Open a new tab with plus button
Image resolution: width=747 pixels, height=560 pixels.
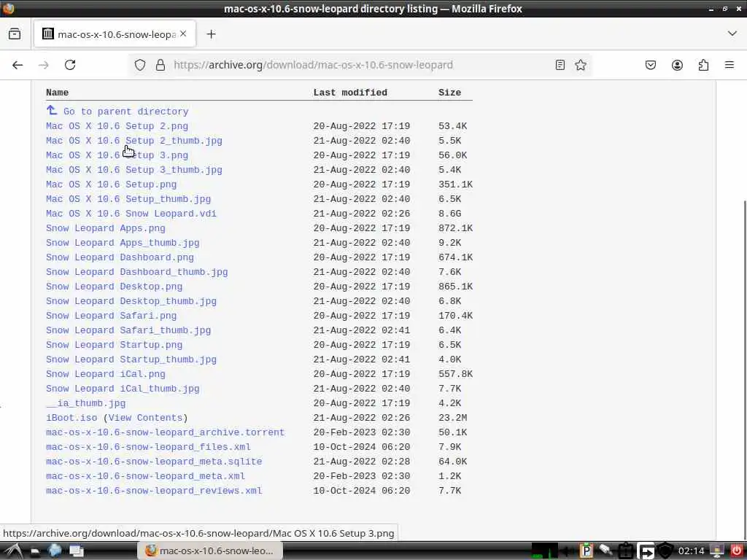tap(211, 34)
